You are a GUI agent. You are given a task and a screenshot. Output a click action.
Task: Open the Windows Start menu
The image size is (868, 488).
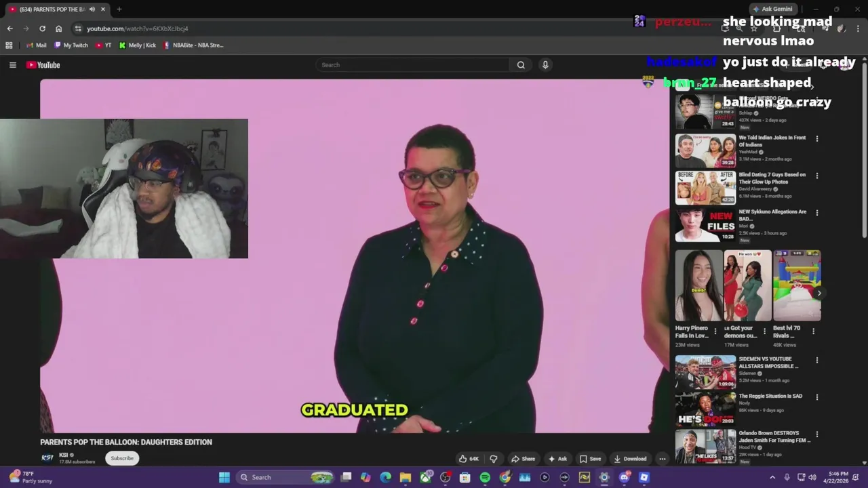point(224,477)
